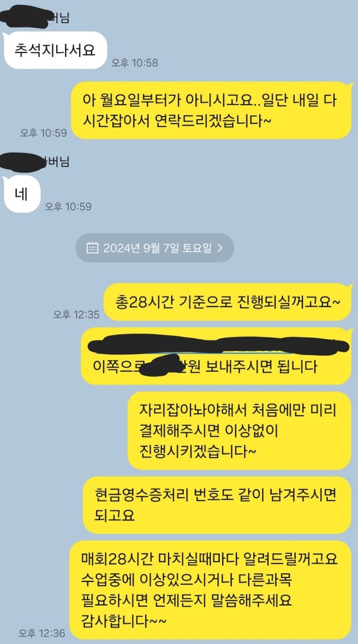Click the calendar icon in the date divider
Viewport: 358px width, 644px height.
92,248
